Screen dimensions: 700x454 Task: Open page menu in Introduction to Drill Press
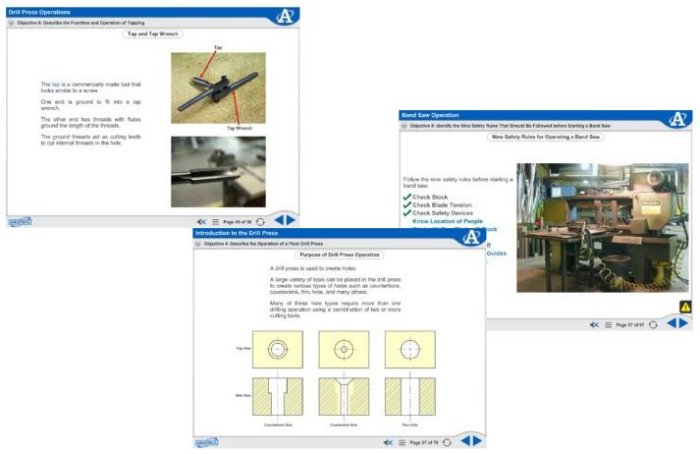tap(401, 441)
